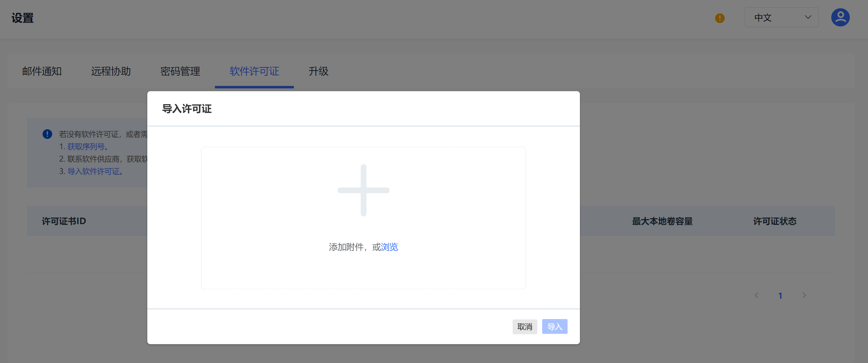Go to previous page with the left chevron
Image resolution: width=868 pixels, height=363 pixels.
[756, 295]
